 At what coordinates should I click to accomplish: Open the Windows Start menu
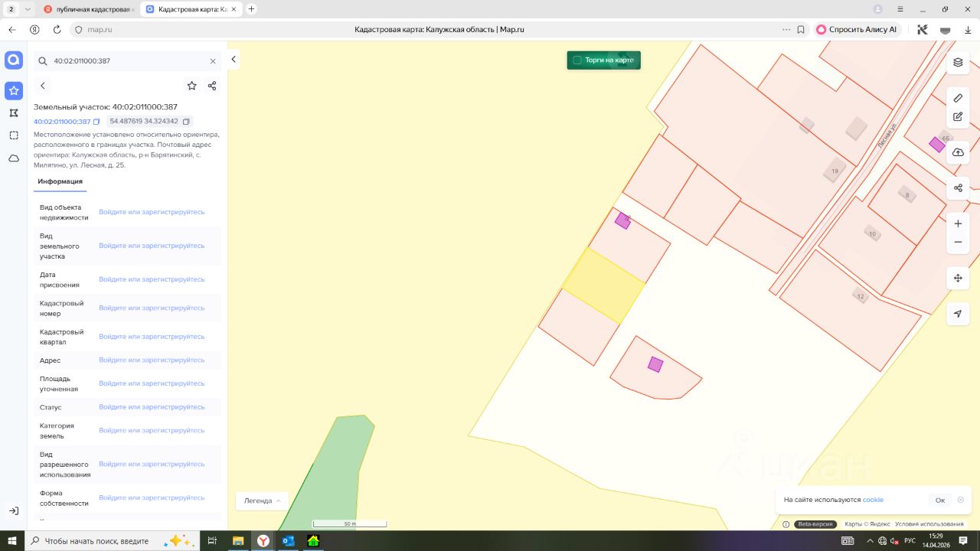(x=12, y=541)
